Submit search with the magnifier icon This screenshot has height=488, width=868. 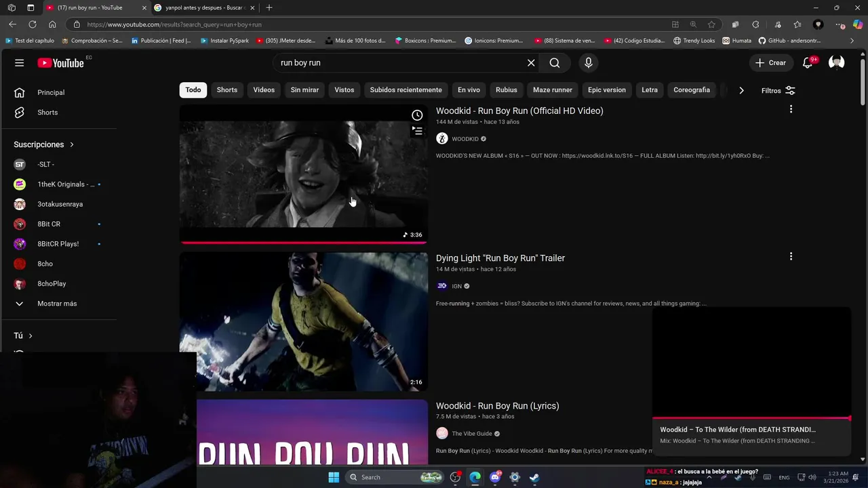pyautogui.click(x=555, y=63)
